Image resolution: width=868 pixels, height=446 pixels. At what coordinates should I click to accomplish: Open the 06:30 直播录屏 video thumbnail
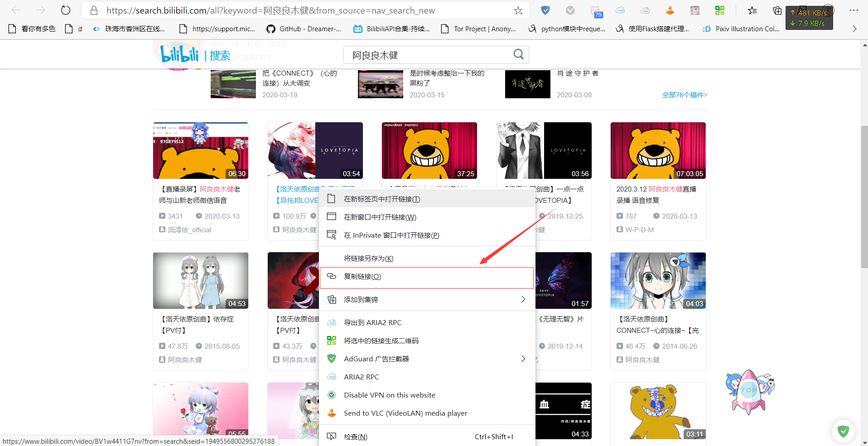(x=201, y=150)
